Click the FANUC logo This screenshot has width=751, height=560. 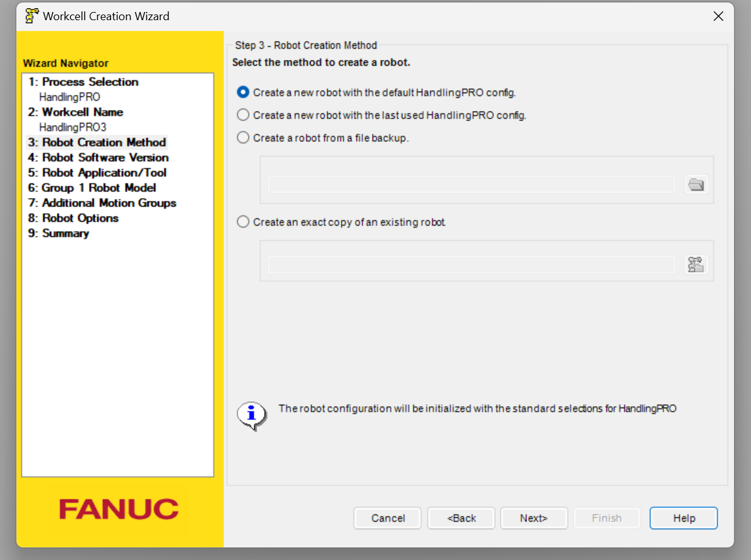pyautogui.click(x=119, y=509)
